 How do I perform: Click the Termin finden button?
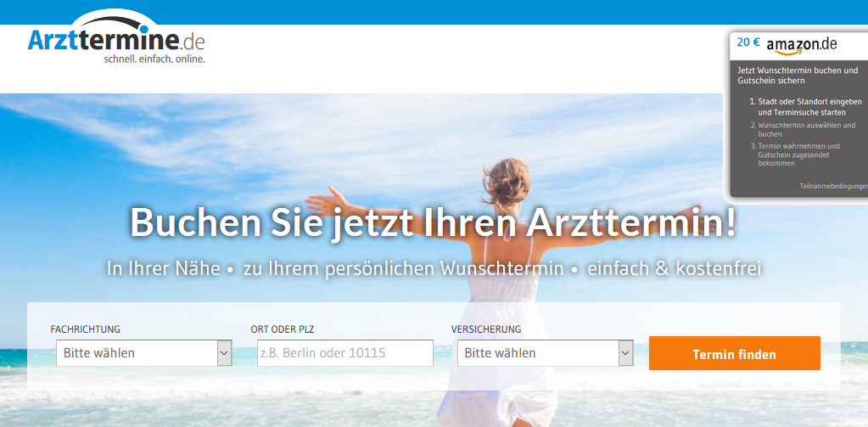[735, 353]
